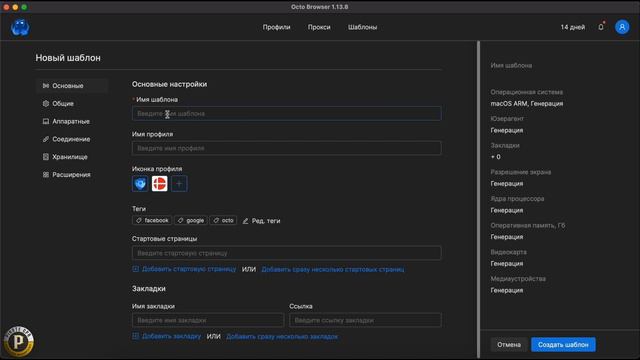Click the 14 дней subscription label
The height and width of the screenshot is (360, 640).
[573, 27]
